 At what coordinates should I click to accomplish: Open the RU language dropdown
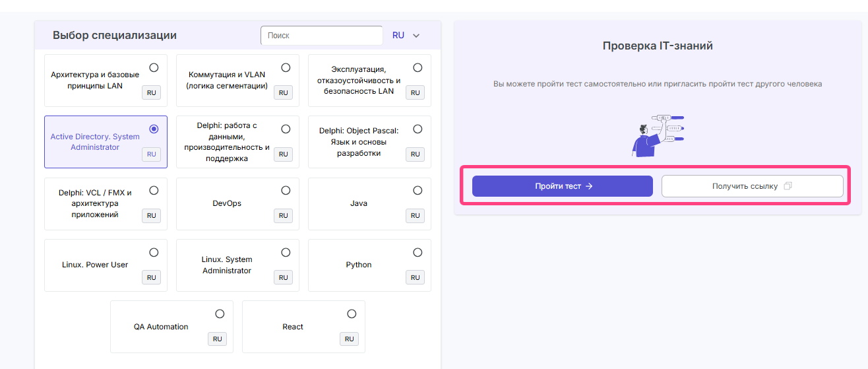point(398,36)
